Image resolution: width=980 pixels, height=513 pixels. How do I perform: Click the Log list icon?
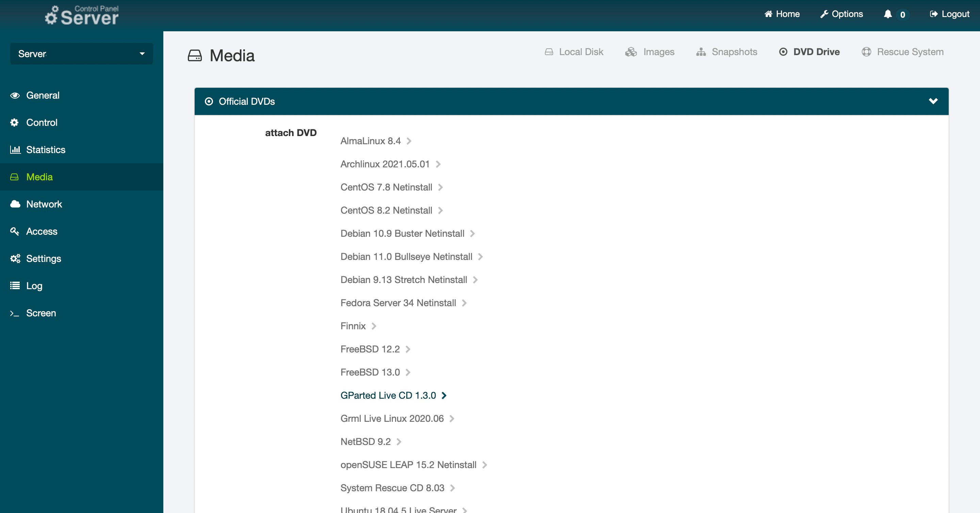tap(15, 286)
